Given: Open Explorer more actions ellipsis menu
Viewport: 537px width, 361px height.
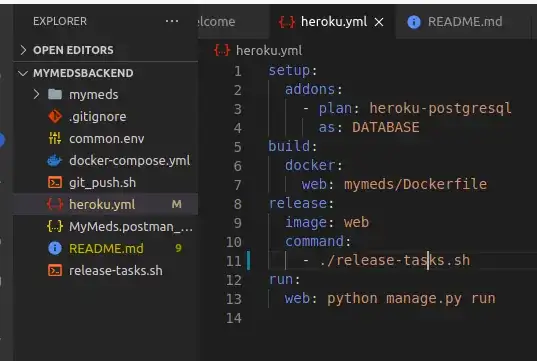Looking at the screenshot, I should pos(172,21).
